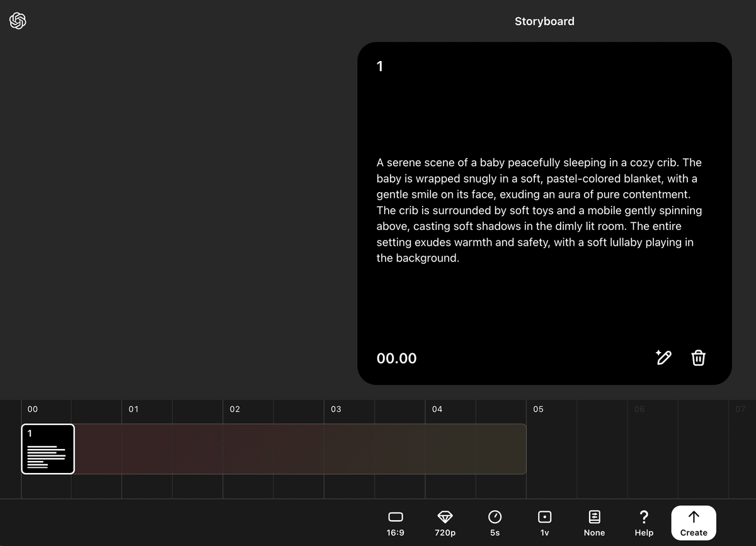Click the card number 1 label

click(379, 66)
